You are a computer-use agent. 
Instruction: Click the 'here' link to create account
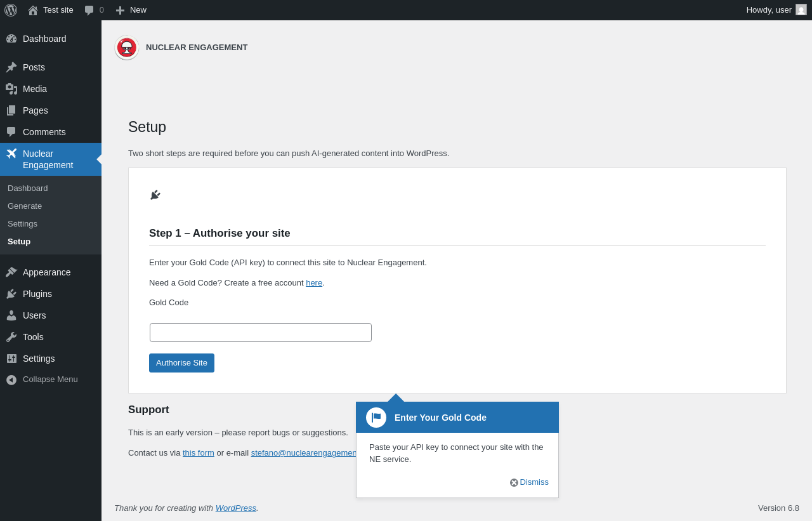pos(314,283)
